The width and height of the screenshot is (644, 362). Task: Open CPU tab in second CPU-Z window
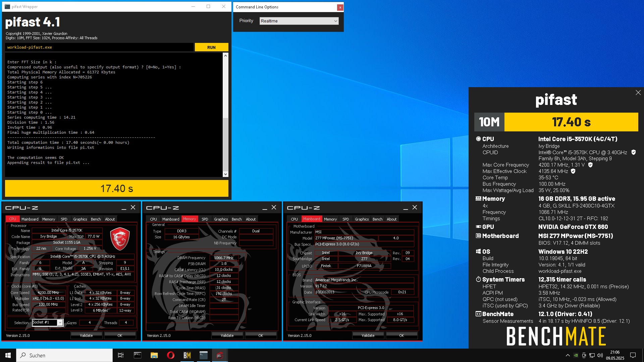click(154, 219)
